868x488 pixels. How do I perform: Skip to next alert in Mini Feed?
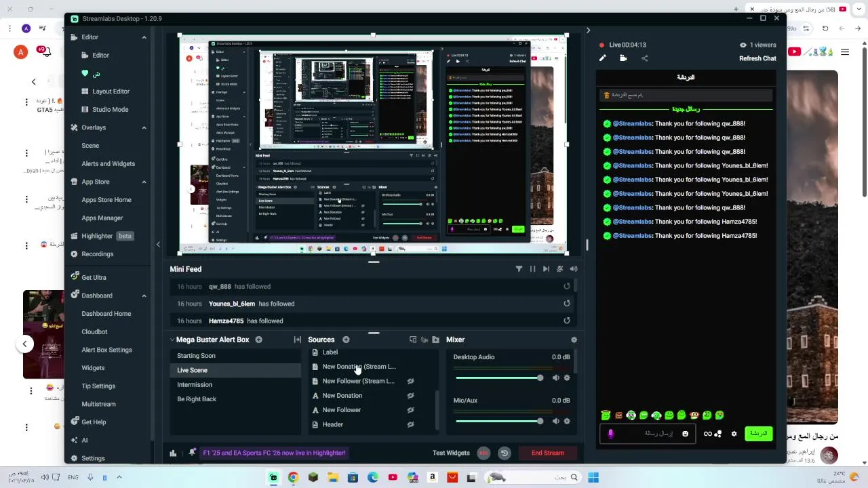(546, 269)
